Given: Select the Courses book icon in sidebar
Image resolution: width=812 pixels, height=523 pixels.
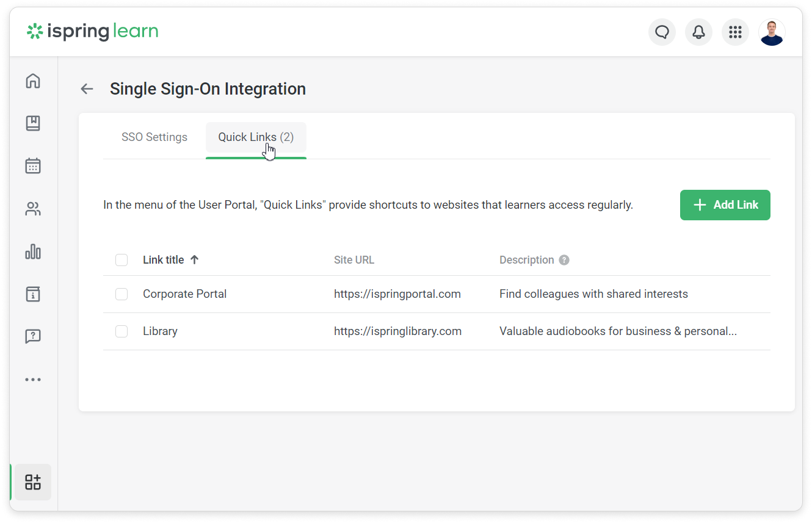Looking at the screenshot, I should (x=33, y=123).
